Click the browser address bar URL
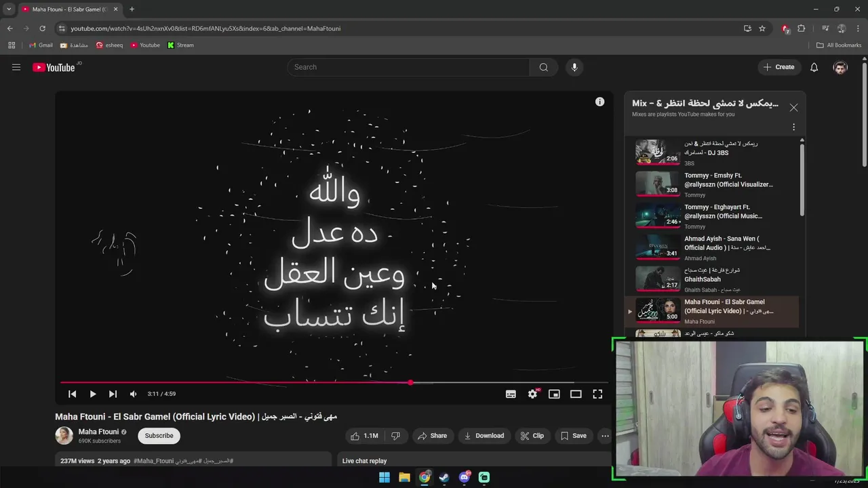Screen dimensions: 868x488 (x=205, y=28)
